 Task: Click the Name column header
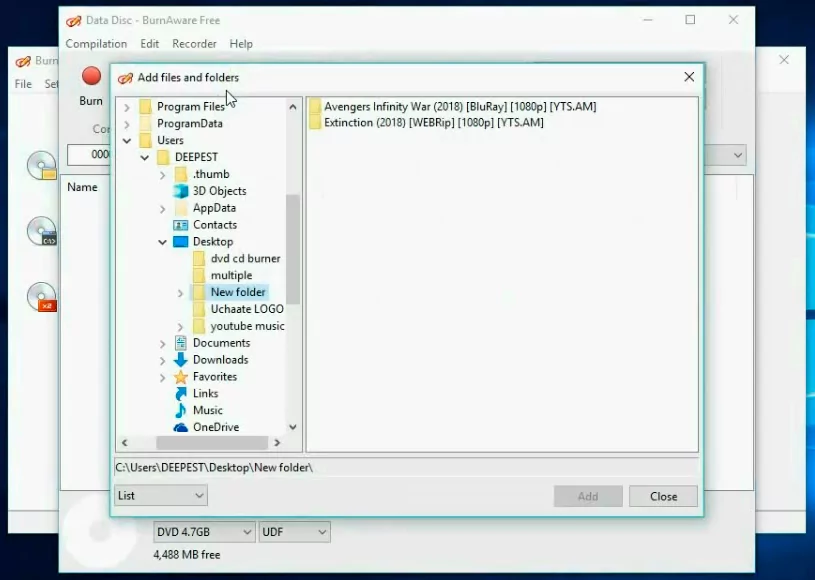pos(82,188)
